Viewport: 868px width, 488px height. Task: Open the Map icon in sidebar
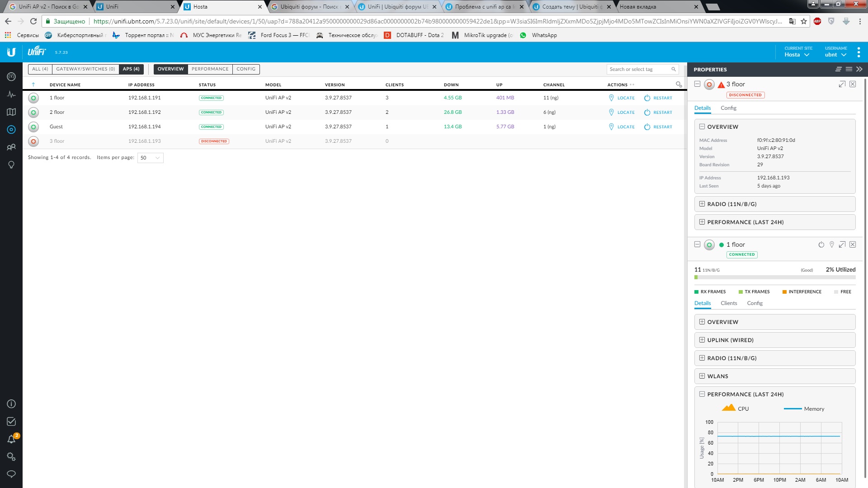pyautogui.click(x=11, y=112)
